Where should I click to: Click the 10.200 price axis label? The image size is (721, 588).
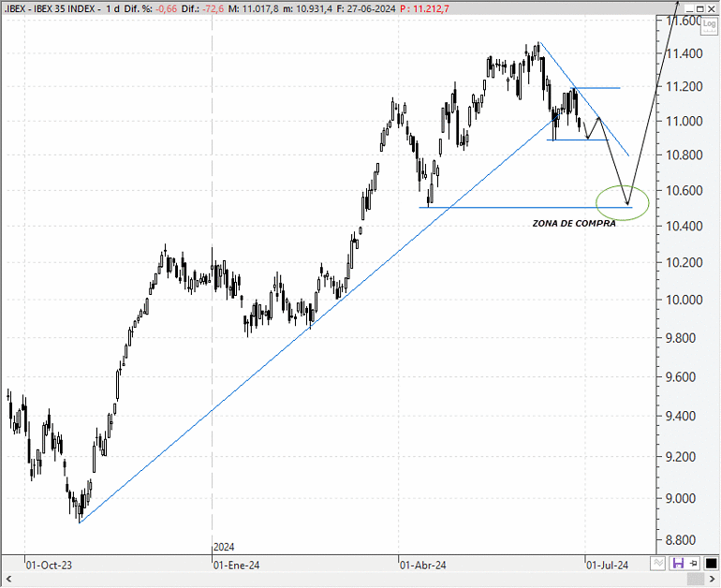[684, 262]
